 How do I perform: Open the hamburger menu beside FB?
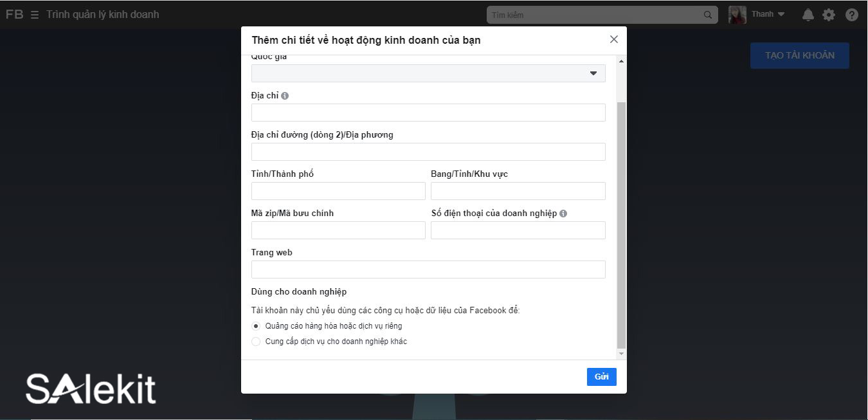[35, 15]
